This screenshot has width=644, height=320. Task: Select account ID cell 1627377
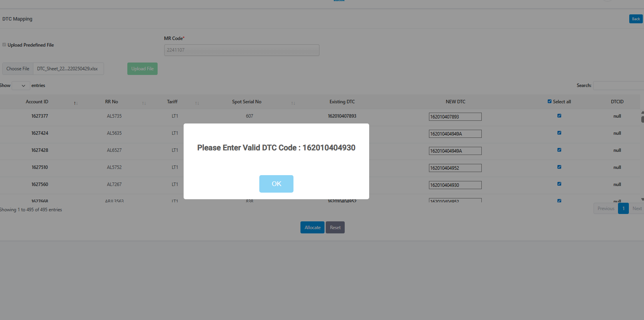click(x=40, y=116)
